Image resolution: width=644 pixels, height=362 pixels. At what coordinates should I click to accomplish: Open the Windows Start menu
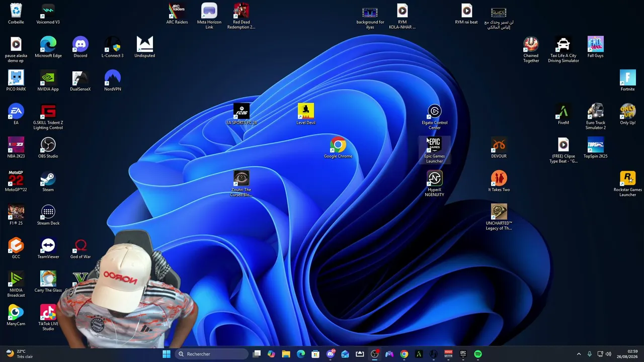coord(167,354)
